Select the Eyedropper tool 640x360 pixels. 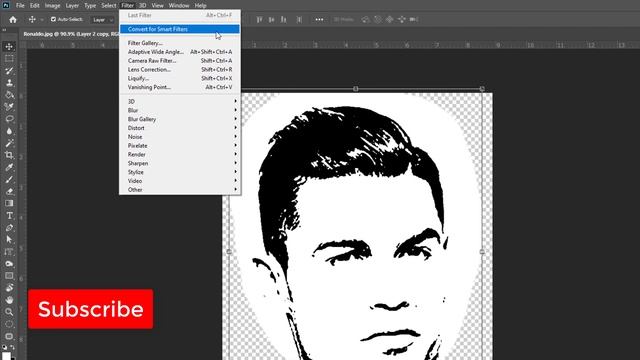9,167
